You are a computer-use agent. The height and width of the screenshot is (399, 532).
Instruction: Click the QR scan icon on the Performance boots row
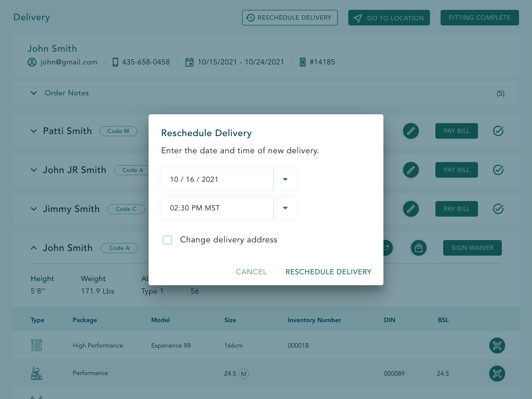497,374
